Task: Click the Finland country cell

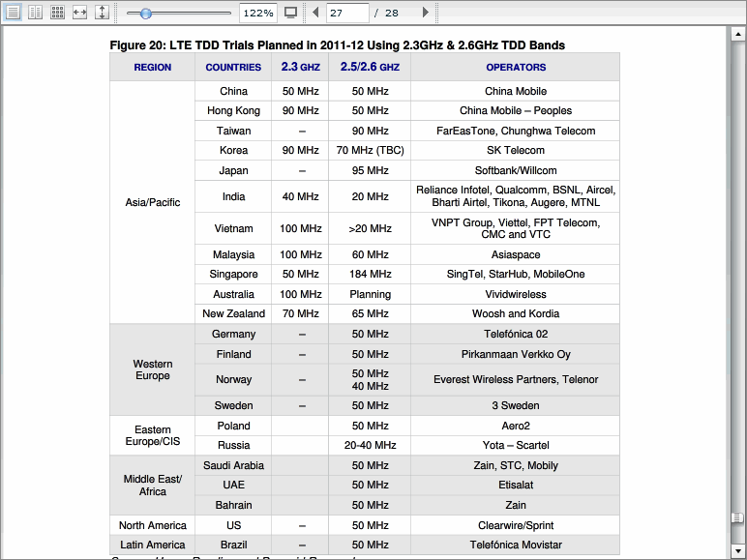Action: 233,354
